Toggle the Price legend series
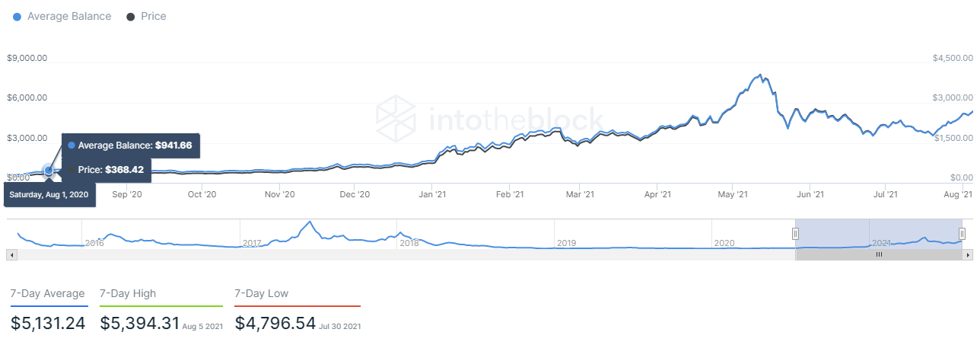This screenshot has height=342, width=980. (146, 16)
